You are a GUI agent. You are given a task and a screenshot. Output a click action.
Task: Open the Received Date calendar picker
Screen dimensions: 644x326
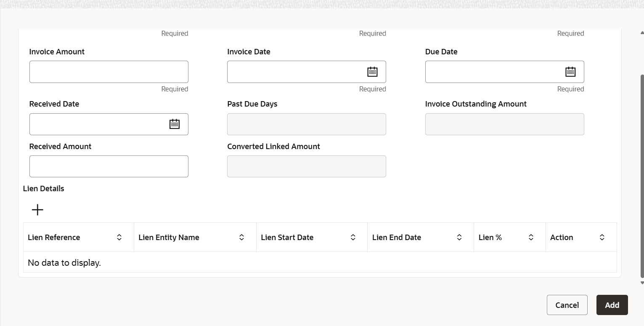(x=174, y=124)
